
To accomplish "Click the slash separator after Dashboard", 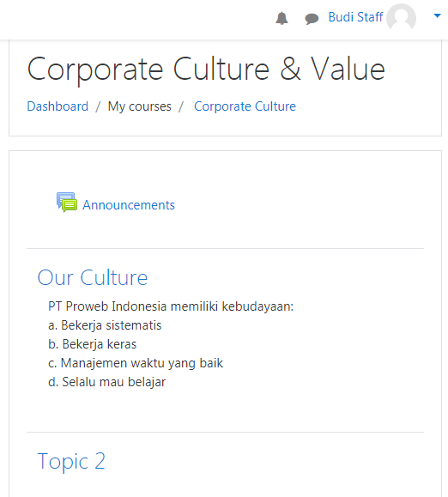I will coord(98,106).
